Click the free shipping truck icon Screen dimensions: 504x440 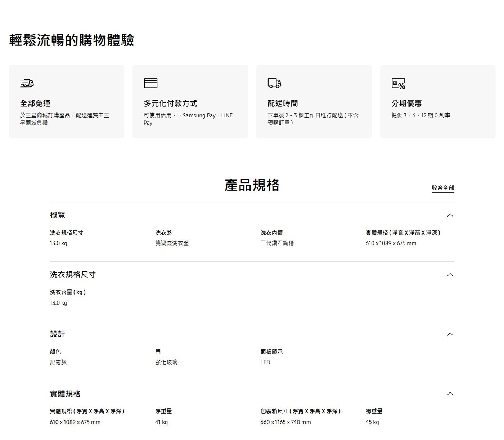(x=27, y=83)
